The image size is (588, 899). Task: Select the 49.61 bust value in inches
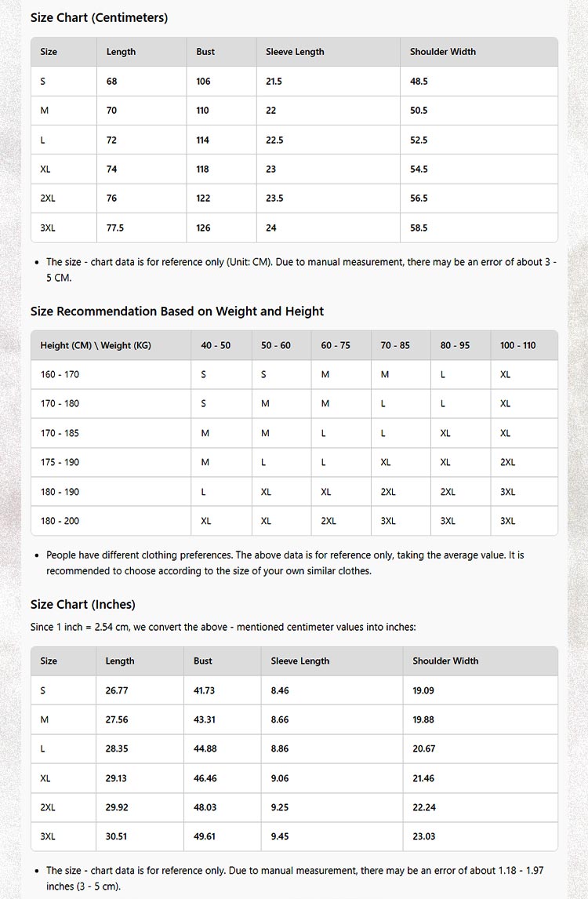click(x=205, y=837)
